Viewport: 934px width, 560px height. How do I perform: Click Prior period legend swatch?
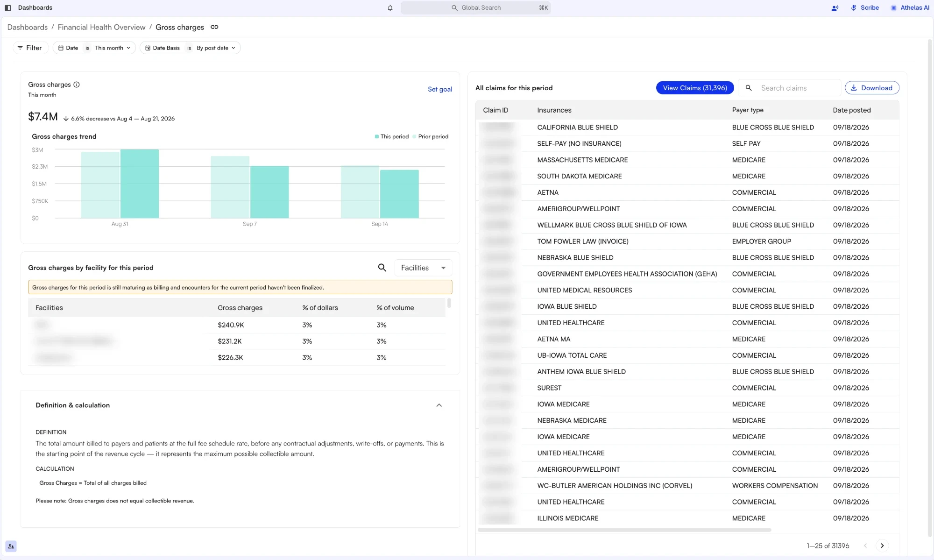pos(415,137)
